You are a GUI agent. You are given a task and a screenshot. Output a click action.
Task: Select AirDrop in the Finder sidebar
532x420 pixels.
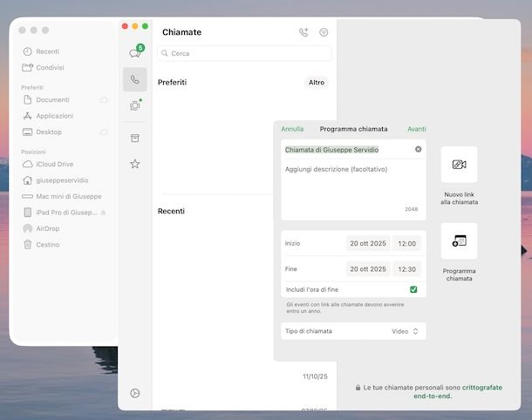48,228
